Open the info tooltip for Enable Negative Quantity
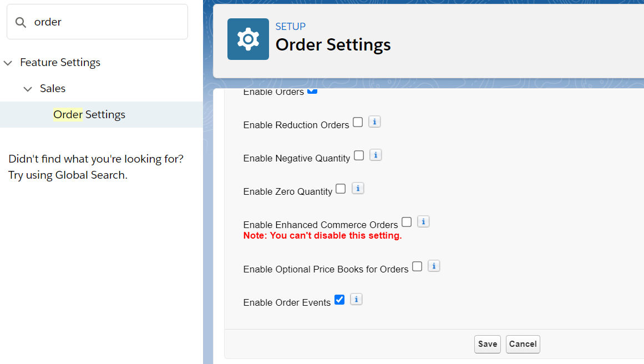This screenshot has width=644, height=364. (376, 155)
